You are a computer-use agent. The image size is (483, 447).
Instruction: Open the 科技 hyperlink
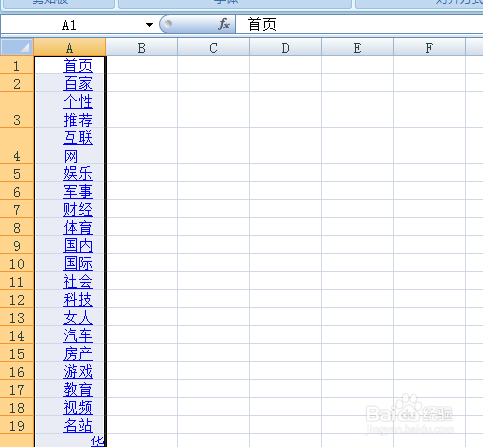click(x=78, y=299)
